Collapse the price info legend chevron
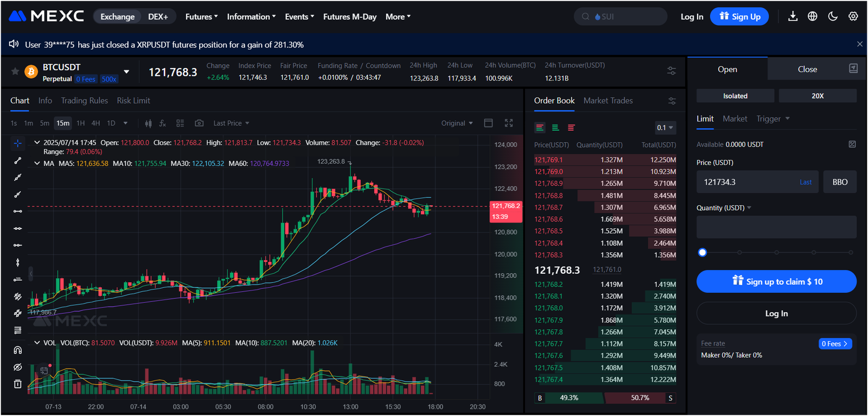Viewport: 868px width, 416px height. tap(37, 142)
